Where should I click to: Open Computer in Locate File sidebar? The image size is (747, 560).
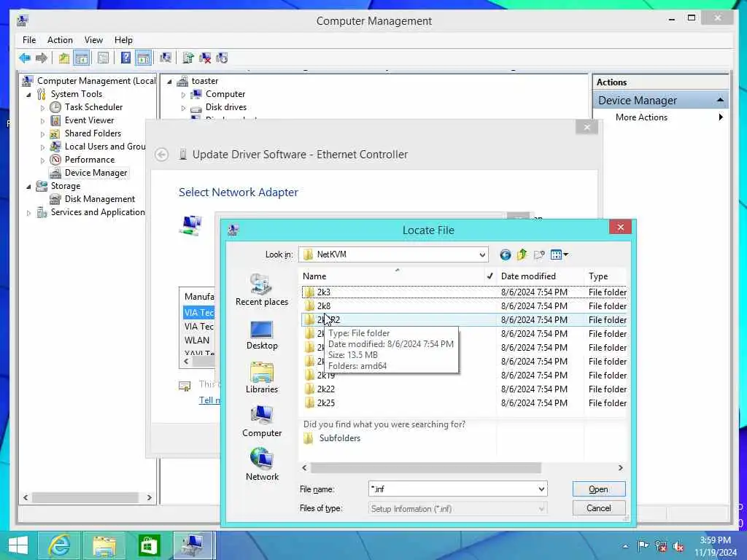click(262, 421)
